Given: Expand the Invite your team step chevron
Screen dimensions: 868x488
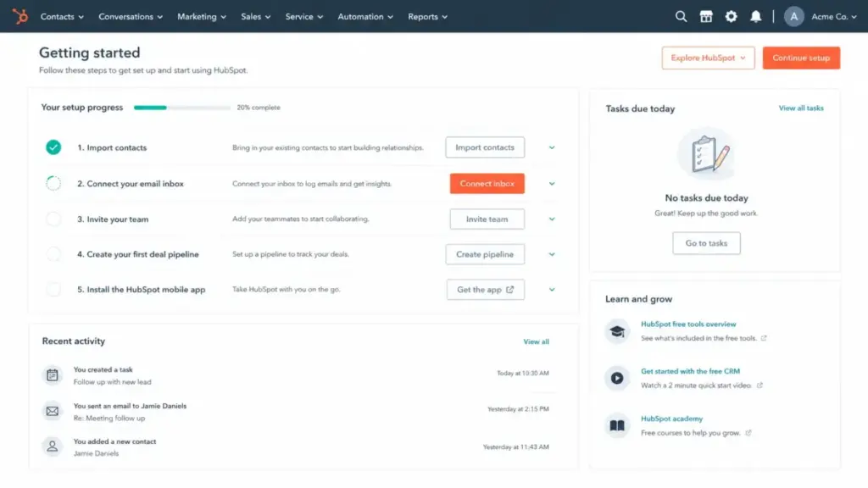Looking at the screenshot, I should pos(552,219).
